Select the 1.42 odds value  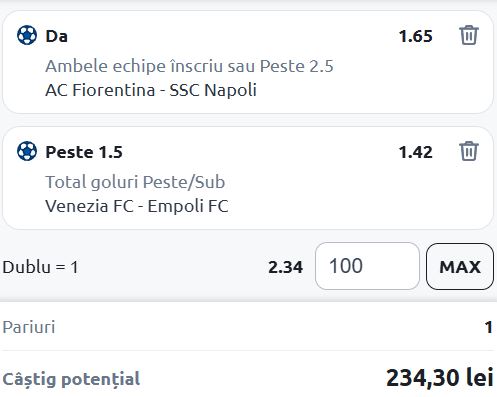coord(416,152)
